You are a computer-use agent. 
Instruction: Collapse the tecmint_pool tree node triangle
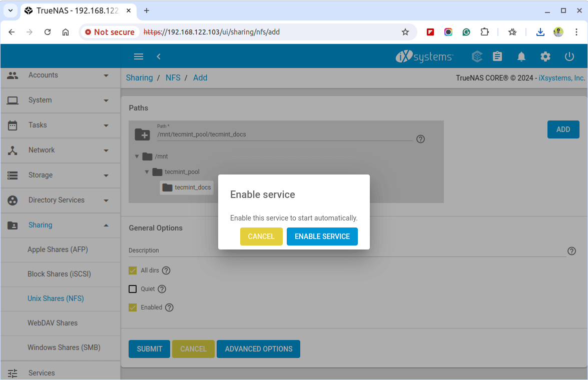click(147, 172)
